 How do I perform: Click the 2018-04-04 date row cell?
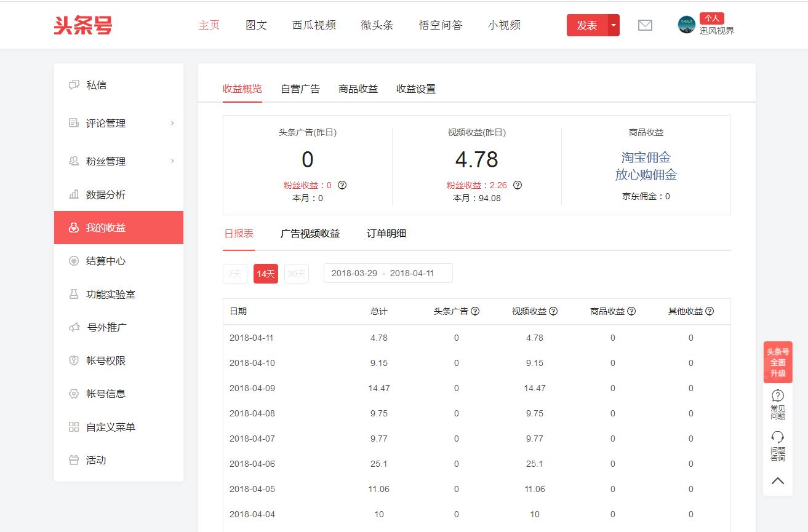(252, 514)
